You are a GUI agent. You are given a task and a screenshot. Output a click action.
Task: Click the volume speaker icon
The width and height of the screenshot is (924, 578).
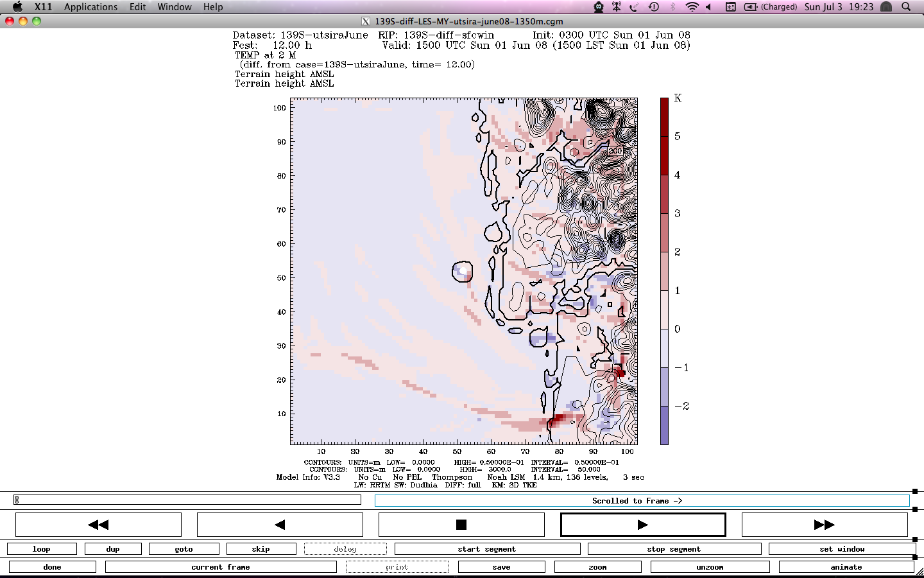709,7
